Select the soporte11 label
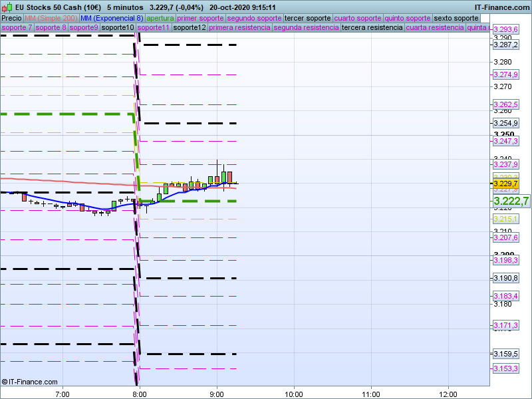The height and width of the screenshot is (399, 532). coord(154,27)
